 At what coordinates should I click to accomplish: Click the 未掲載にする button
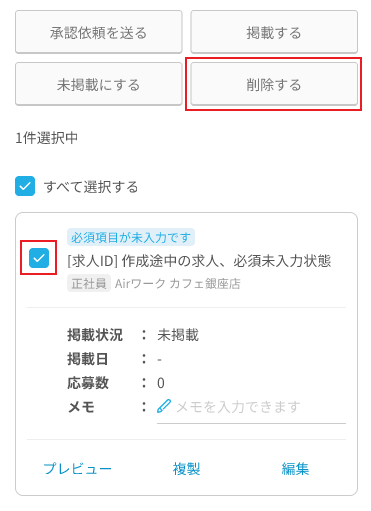(99, 84)
